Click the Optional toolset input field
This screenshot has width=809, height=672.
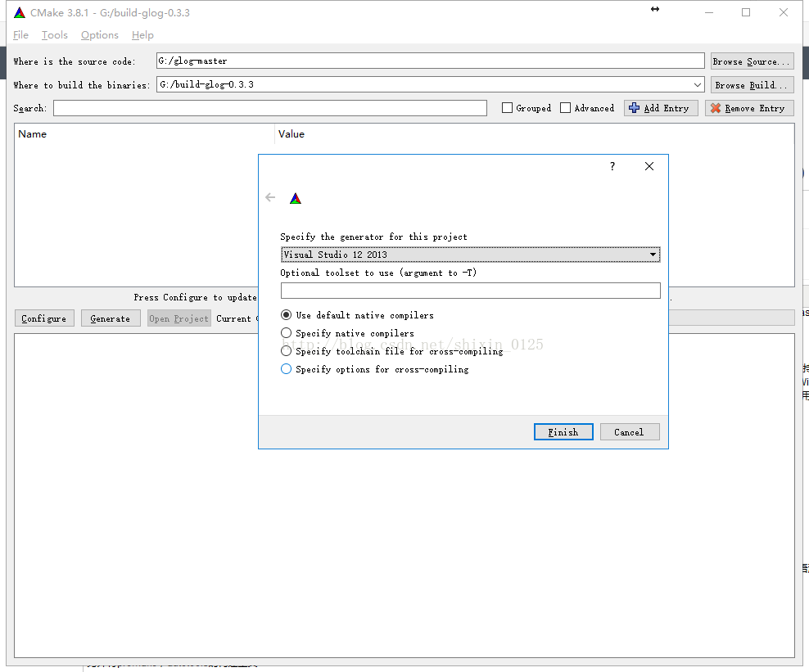click(x=471, y=291)
